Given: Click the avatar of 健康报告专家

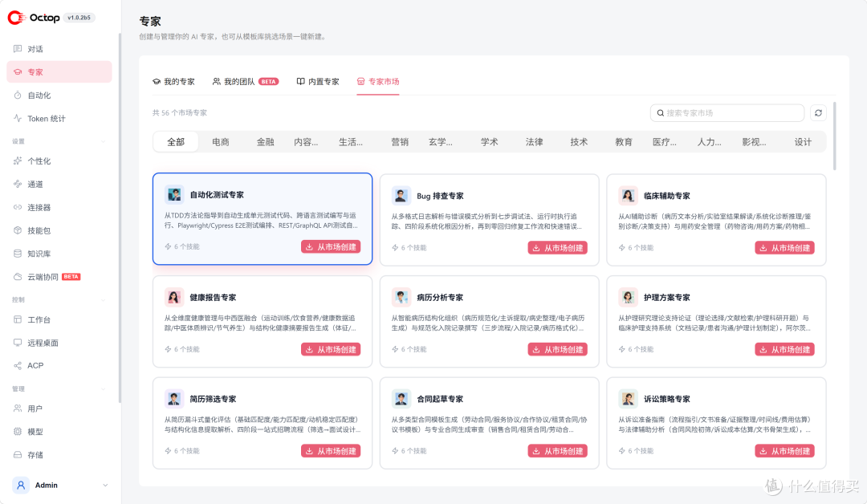Looking at the screenshot, I should coord(174,297).
